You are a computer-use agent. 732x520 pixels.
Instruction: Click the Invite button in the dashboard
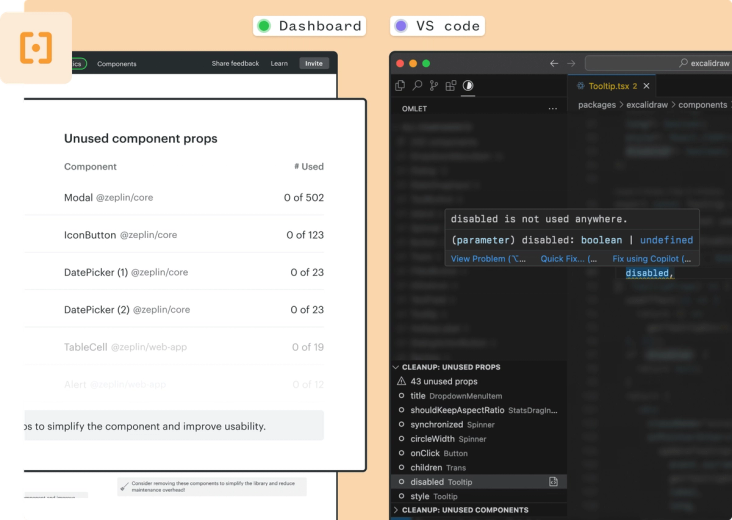point(314,63)
